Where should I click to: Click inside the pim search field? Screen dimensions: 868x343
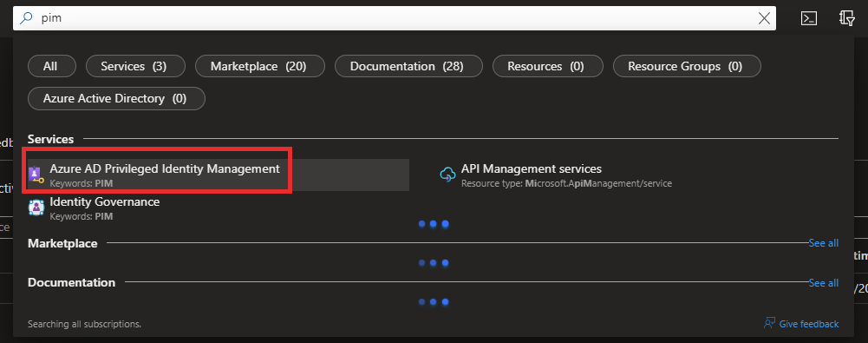pyautogui.click(x=395, y=18)
